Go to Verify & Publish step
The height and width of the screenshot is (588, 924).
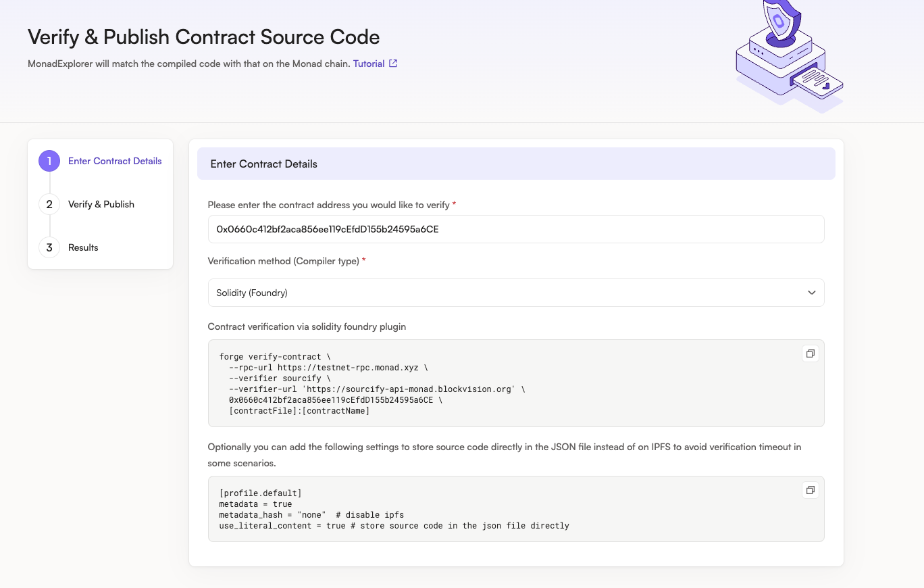(x=101, y=204)
